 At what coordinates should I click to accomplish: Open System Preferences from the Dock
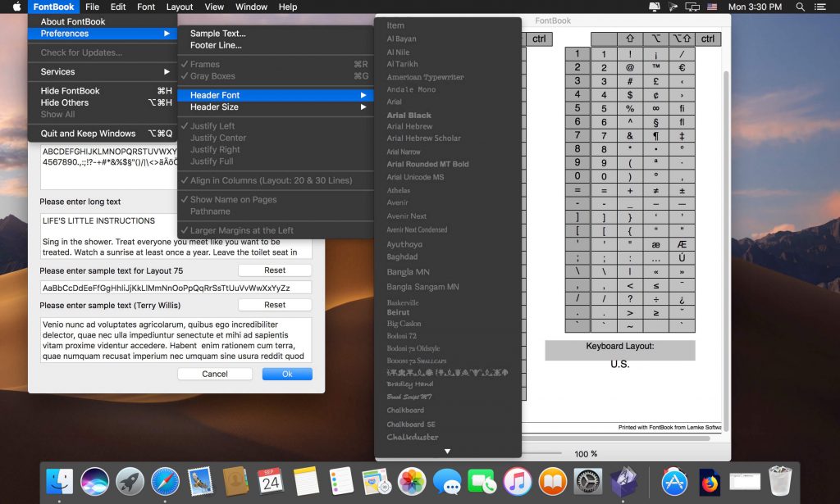pyautogui.click(x=589, y=482)
